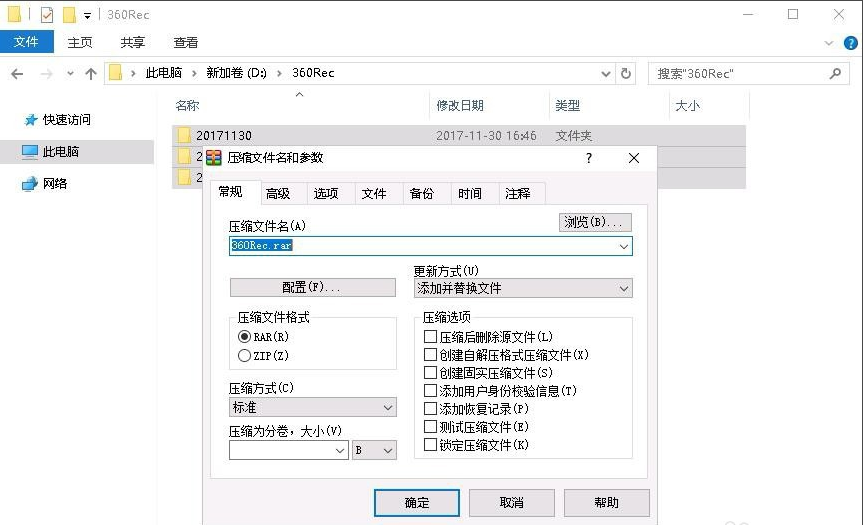
Task: Select This PC icon in sidebar
Action: (30, 152)
